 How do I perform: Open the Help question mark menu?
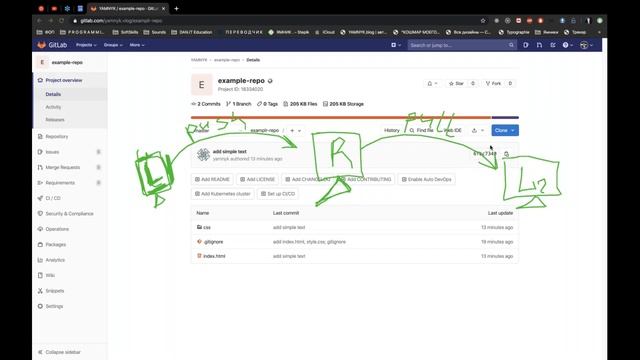click(567, 45)
